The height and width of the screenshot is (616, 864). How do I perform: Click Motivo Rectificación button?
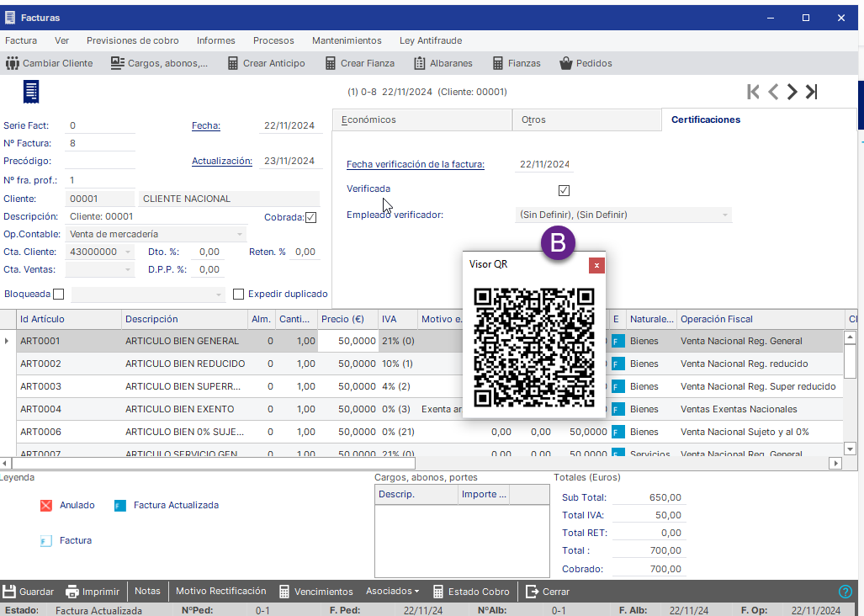click(221, 592)
